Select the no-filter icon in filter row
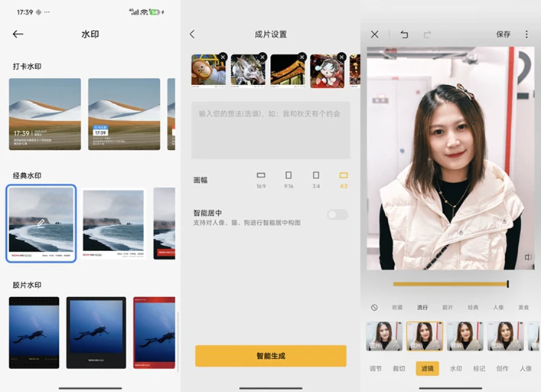Image resolution: width=541 pixels, height=392 pixels. click(x=374, y=307)
